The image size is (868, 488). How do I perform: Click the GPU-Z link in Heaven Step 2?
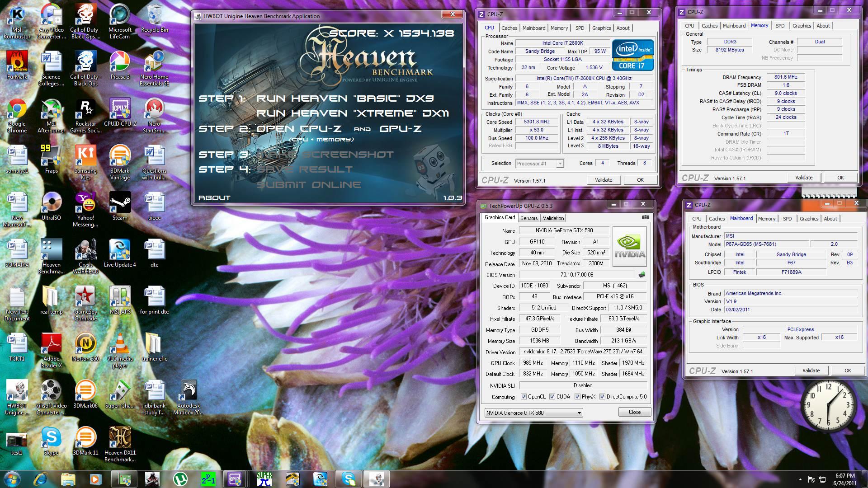[x=401, y=129]
